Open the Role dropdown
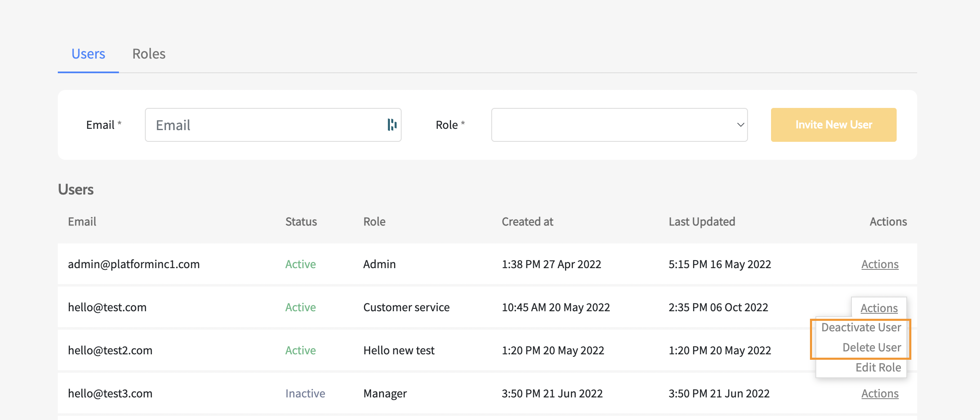The width and height of the screenshot is (980, 420). pyautogui.click(x=619, y=125)
